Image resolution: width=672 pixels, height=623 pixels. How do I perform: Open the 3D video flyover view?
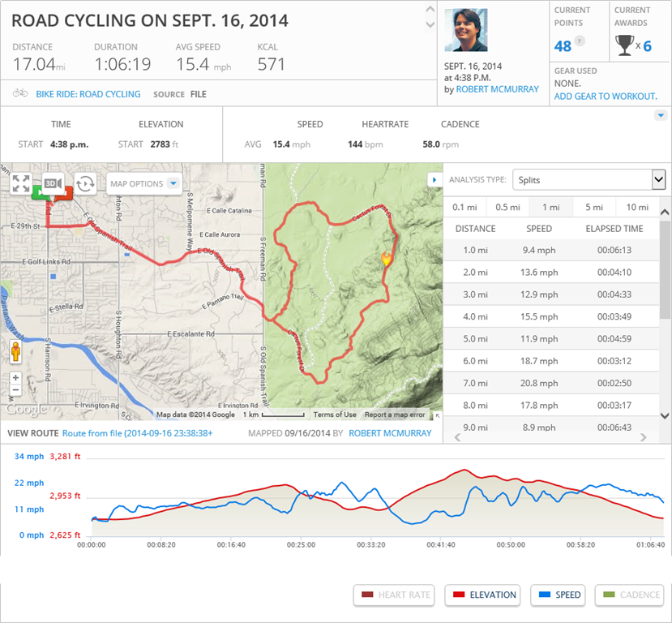pos(54,183)
